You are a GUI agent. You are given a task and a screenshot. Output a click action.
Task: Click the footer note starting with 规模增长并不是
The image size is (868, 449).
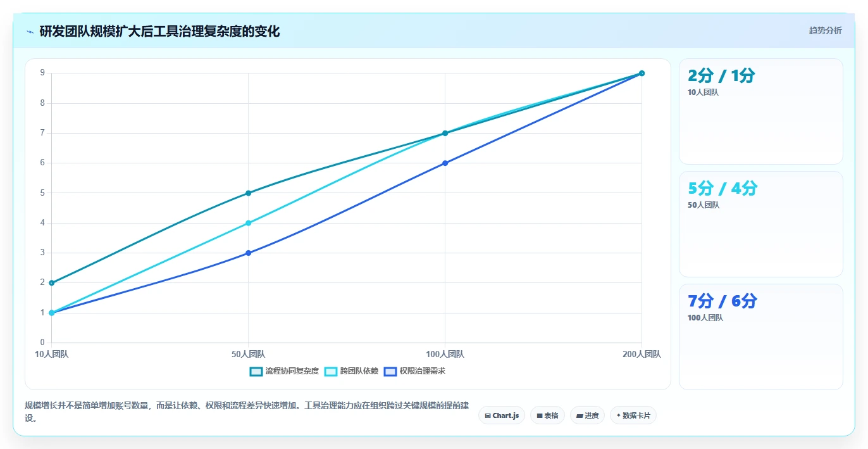[247, 412]
